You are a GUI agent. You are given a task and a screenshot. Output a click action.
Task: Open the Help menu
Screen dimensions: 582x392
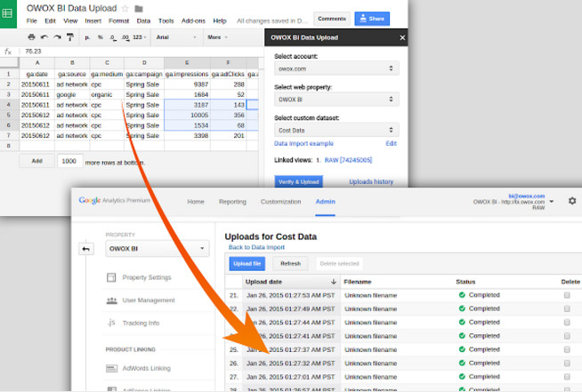[220, 20]
